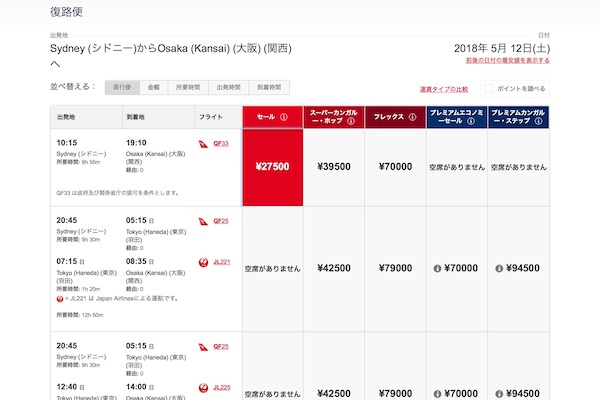Click total duration 所要時間: 12h 50m
Viewport: 600px width, 400px height.
click(80, 315)
